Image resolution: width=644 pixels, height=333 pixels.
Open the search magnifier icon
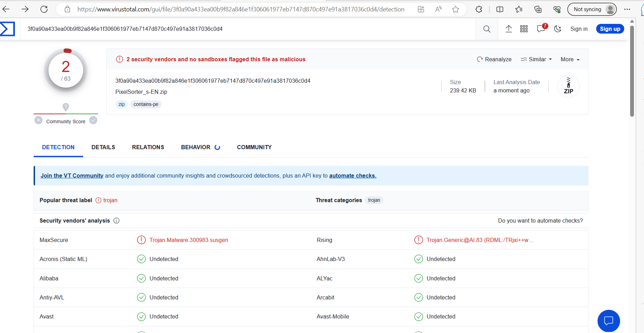[x=487, y=29]
